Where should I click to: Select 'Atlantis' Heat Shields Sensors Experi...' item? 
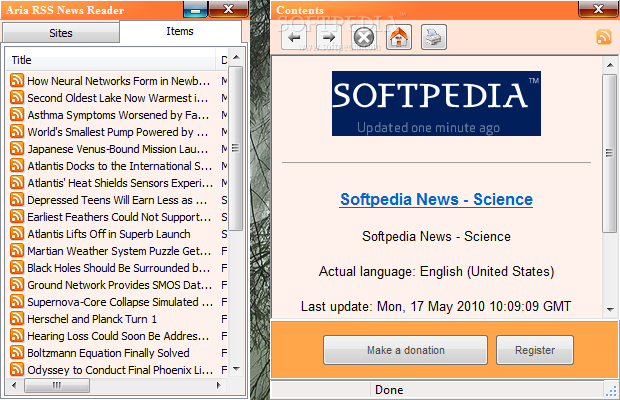(x=119, y=183)
